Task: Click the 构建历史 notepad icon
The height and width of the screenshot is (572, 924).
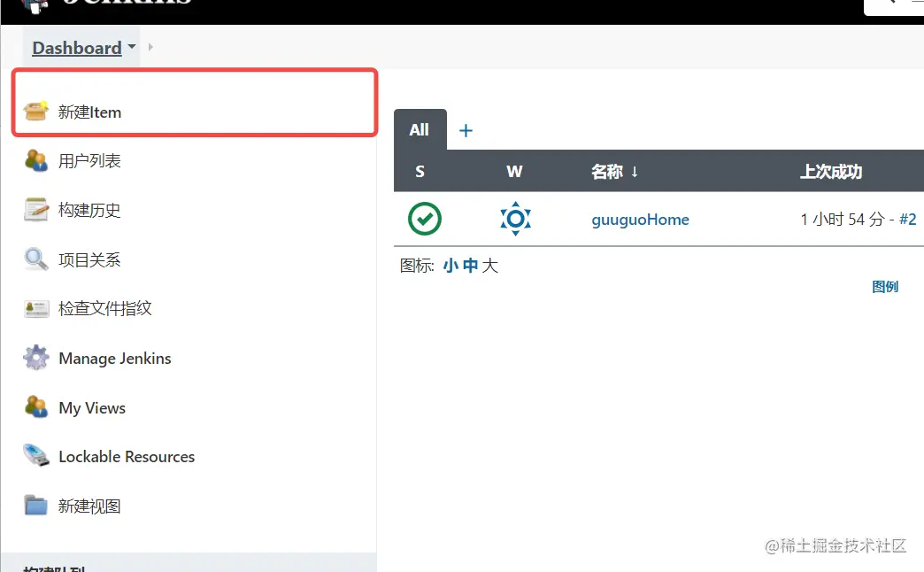Action: (35, 209)
